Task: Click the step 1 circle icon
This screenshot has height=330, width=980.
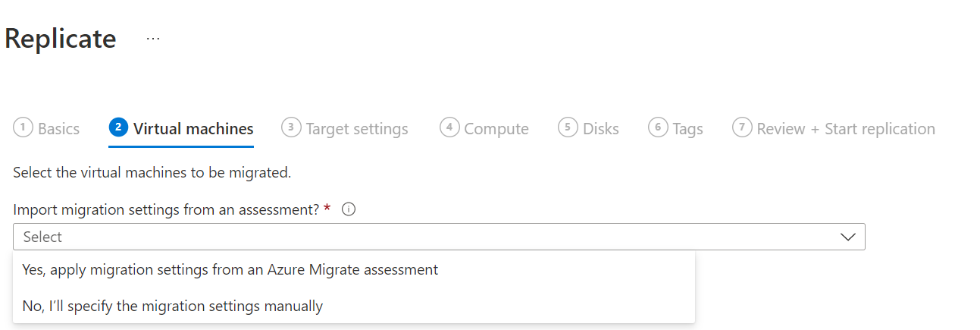Action: tap(23, 127)
